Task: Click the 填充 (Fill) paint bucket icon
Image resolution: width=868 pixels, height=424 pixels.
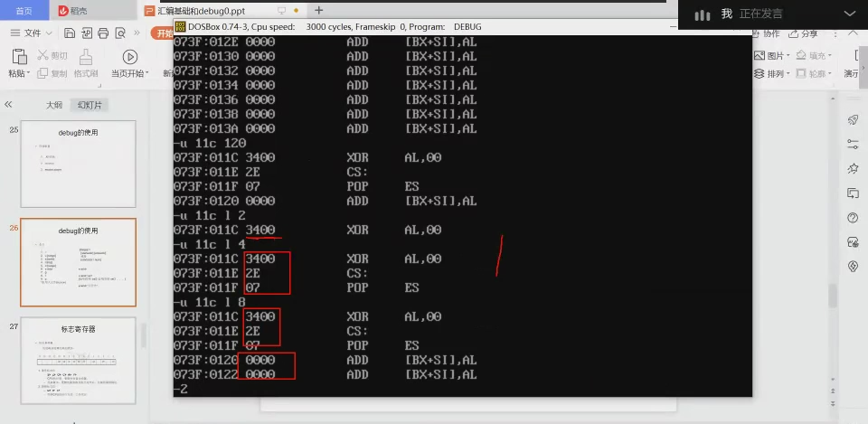Action: (x=801, y=55)
